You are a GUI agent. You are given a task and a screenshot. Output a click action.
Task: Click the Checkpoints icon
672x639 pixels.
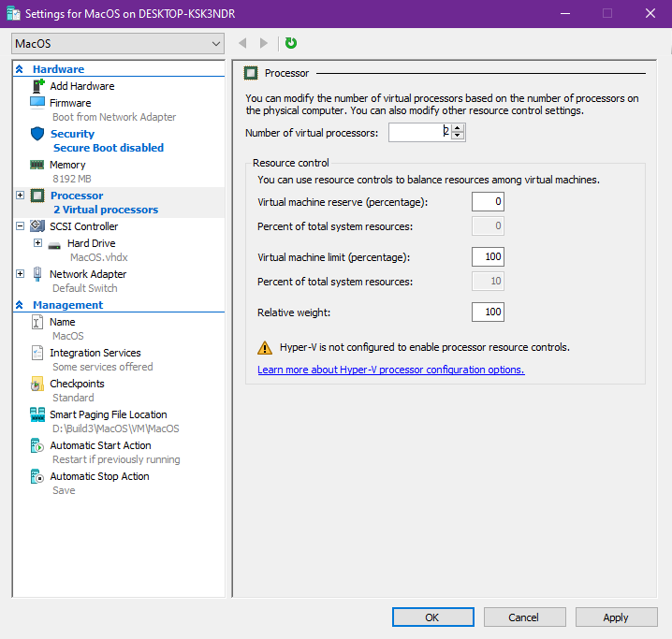[x=37, y=384]
